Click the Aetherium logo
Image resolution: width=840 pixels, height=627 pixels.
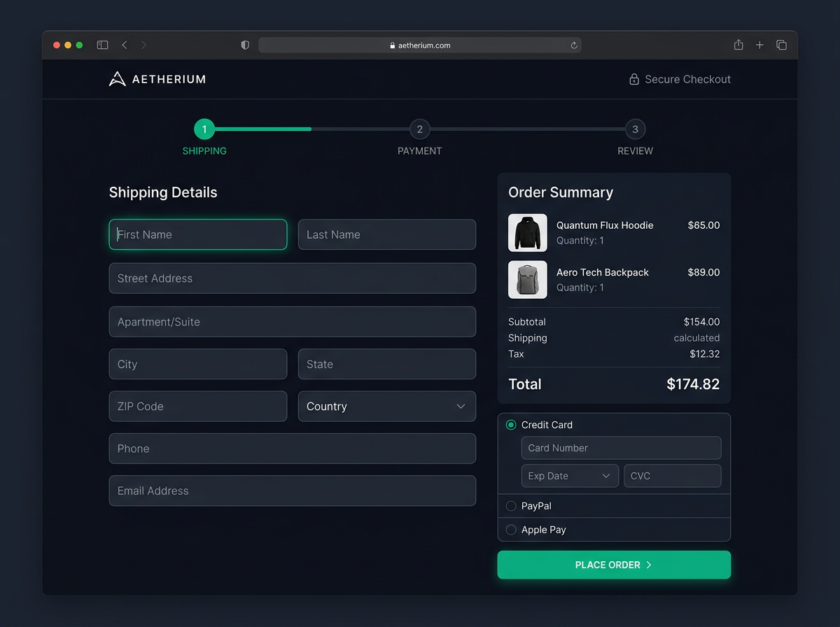pyautogui.click(x=156, y=78)
